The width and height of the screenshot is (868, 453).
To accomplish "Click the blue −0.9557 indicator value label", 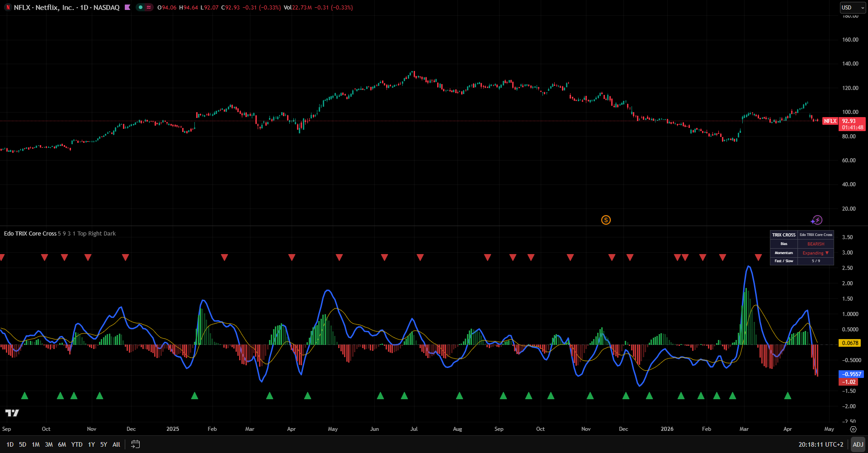I will coord(851,374).
